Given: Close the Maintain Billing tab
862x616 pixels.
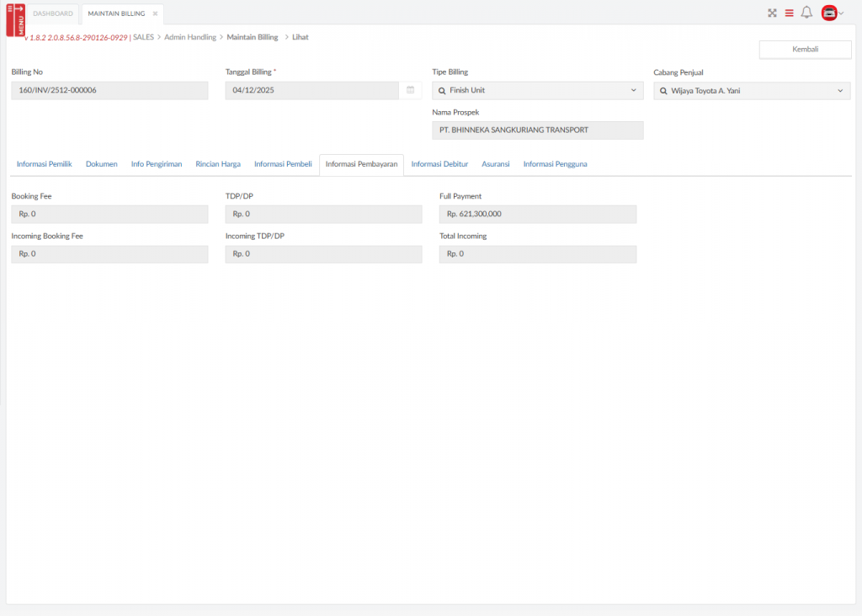Looking at the screenshot, I should 155,13.
